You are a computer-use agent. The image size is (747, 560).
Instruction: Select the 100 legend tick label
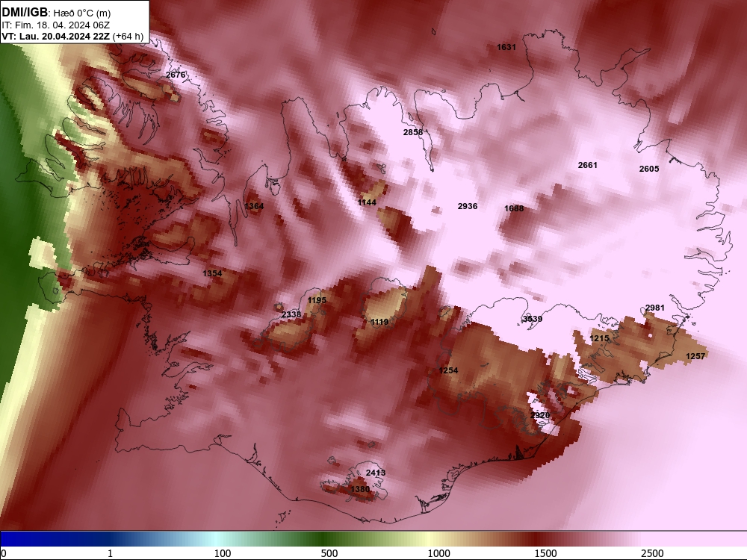click(223, 553)
